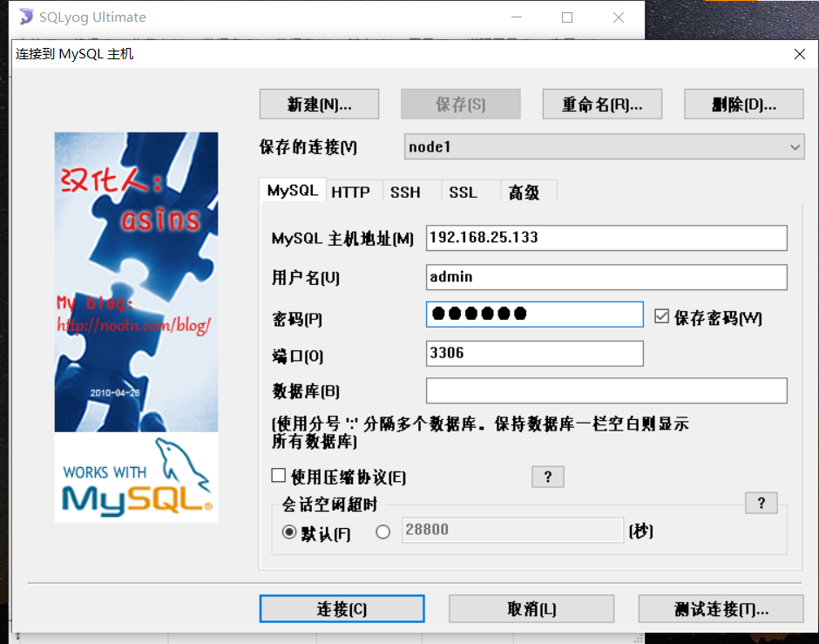The image size is (819, 644).
Task: Uncheck the 保存密码(W) checkbox
Action: pos(663,316)
